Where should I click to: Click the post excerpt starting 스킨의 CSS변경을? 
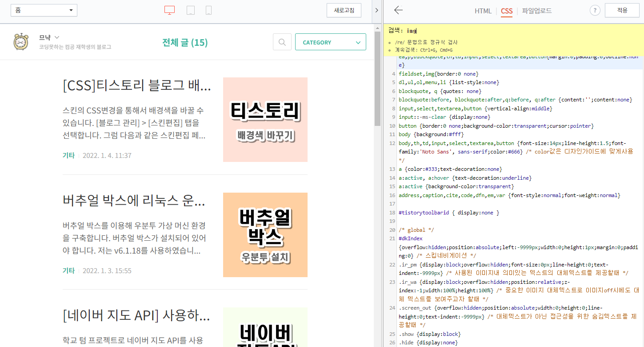point(134,122)
